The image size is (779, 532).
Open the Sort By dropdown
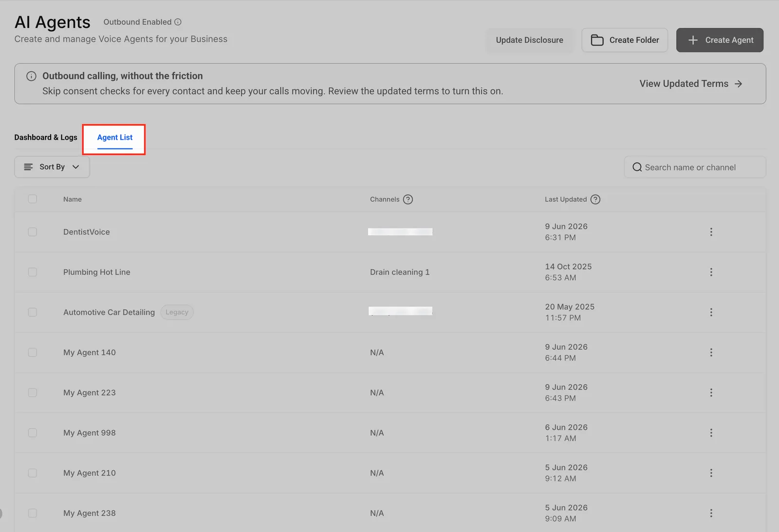tap(52, 167)
